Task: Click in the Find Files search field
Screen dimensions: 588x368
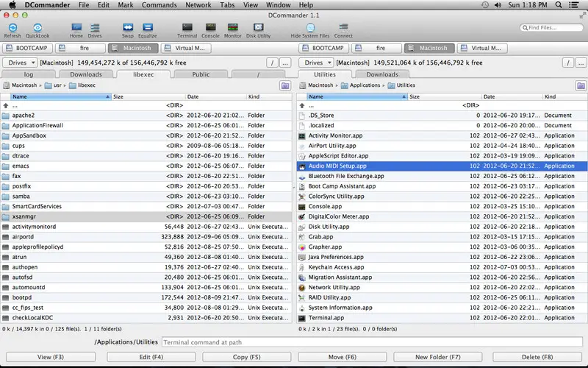Action: tap(552, 27)
